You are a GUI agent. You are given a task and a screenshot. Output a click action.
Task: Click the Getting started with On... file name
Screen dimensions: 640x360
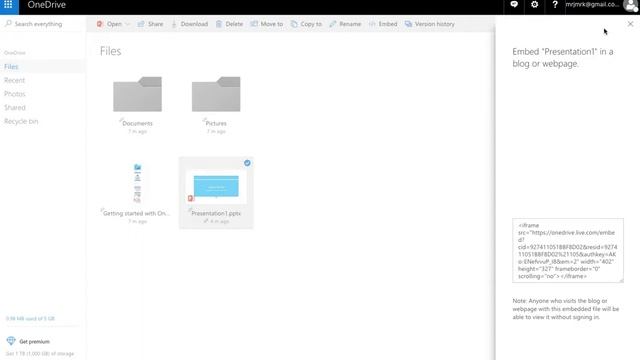(136, 213)
